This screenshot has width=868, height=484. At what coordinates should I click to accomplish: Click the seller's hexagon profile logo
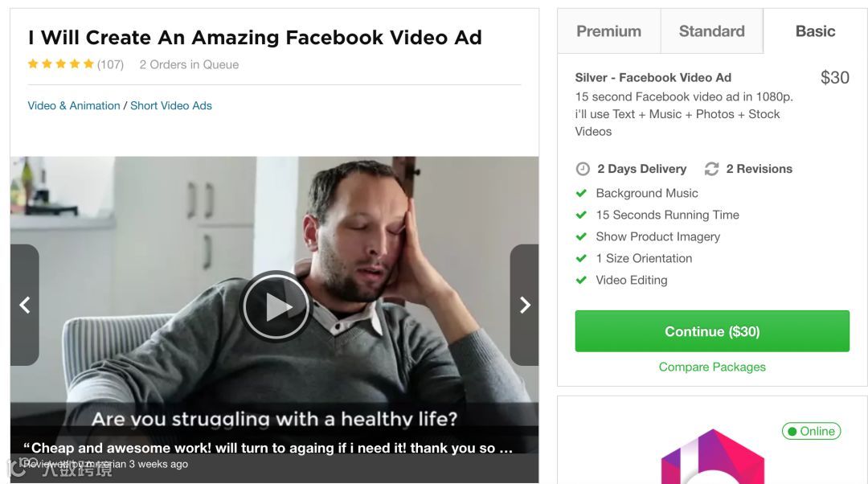712,457
